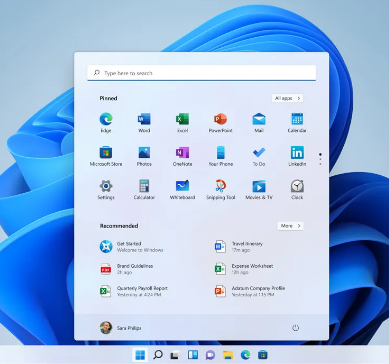Expand the All apps list

pos(287,98)
